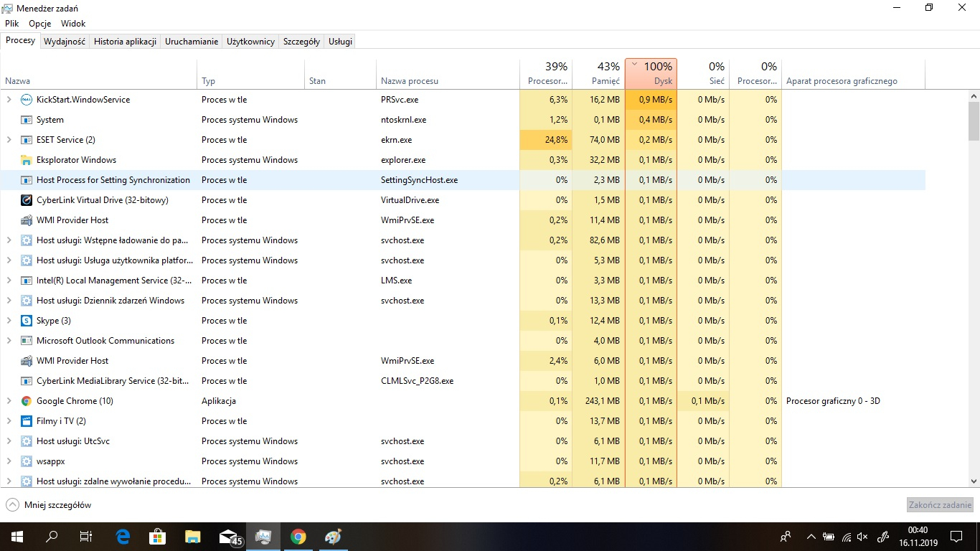Launch Microsoft Edge from the taskbar

pos(123,537)
